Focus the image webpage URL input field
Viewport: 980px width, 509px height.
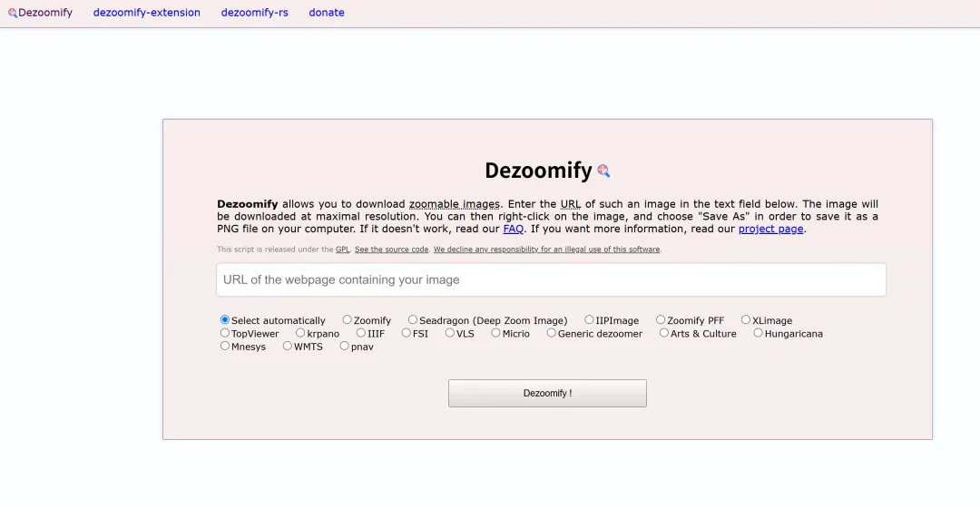pyautogui.click(x=552, y=279)
